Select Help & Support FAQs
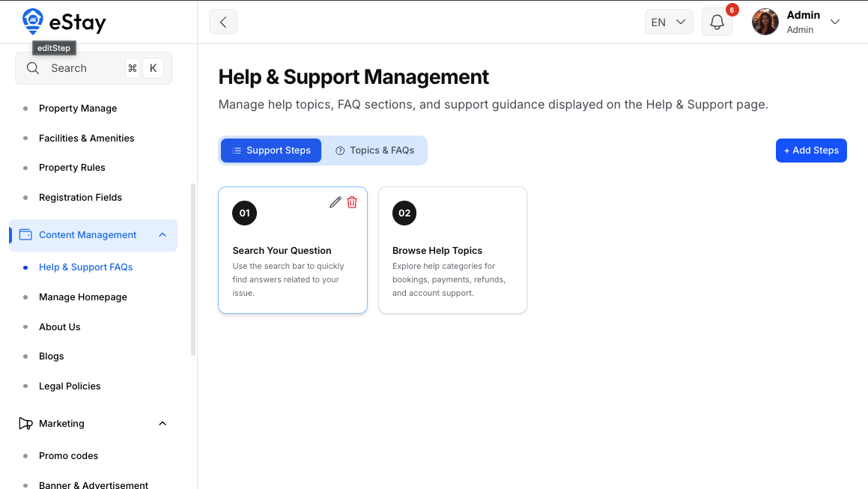 click(86, 267)
